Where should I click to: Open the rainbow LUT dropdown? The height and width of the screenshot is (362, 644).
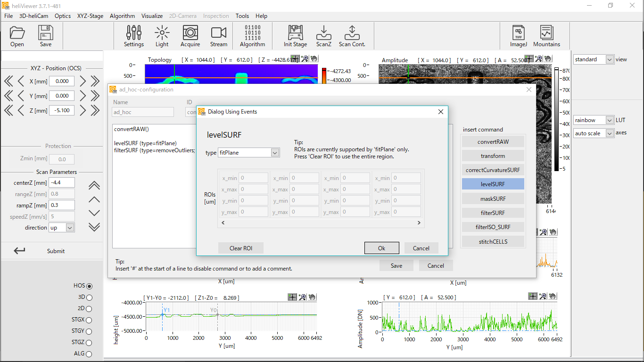[x=609, y=120]
